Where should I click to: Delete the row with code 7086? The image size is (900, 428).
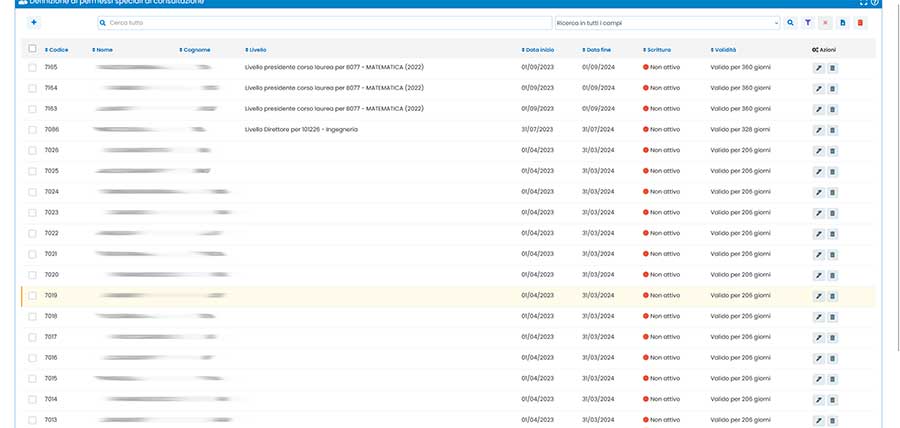tap(833, 129)
